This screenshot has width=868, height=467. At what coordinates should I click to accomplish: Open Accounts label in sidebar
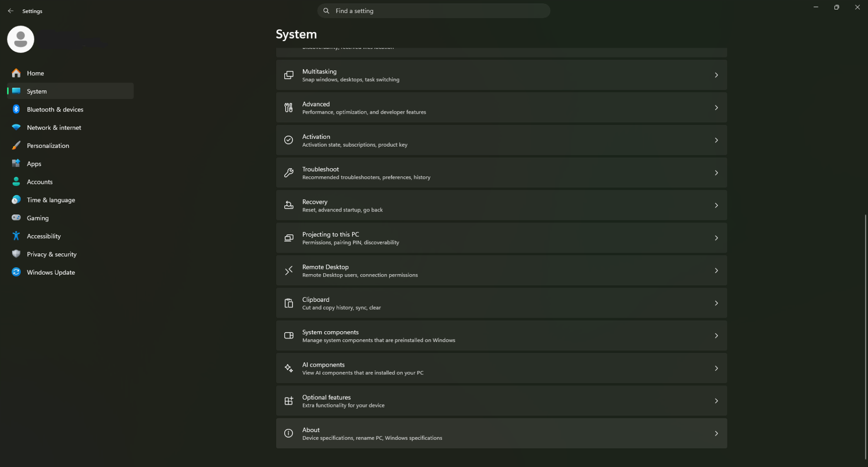(x=39, y=182)
